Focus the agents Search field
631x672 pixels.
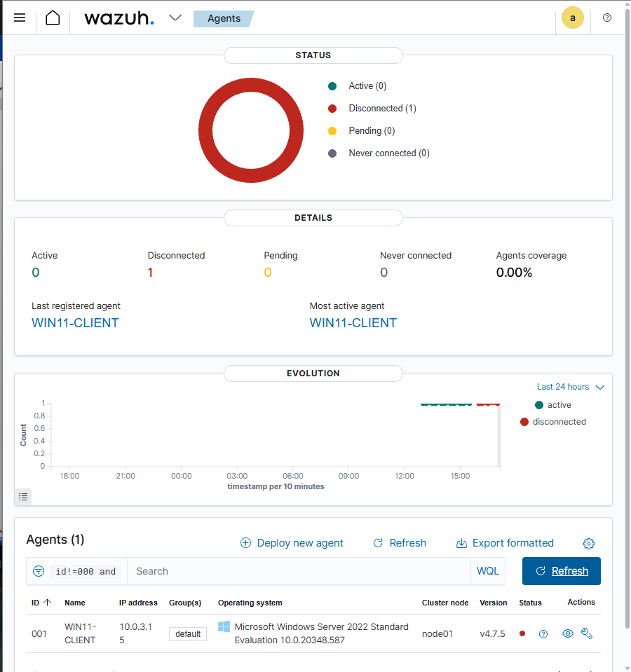click(299, 571)
